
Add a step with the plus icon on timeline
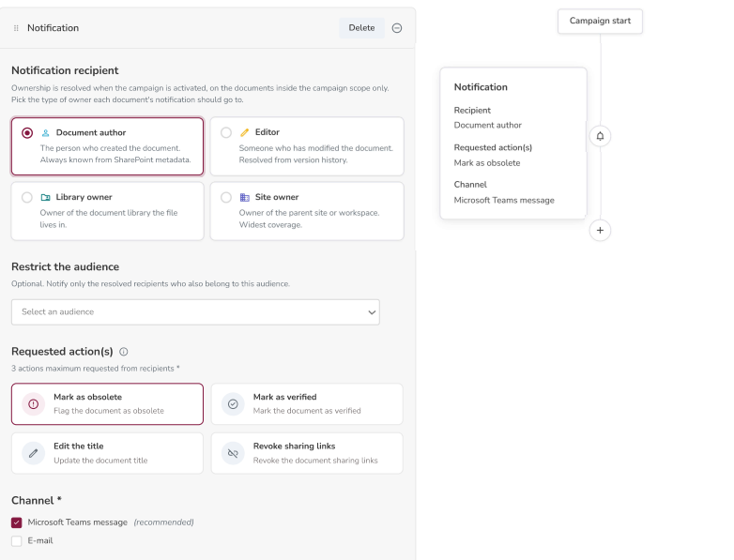coord(600,230)
